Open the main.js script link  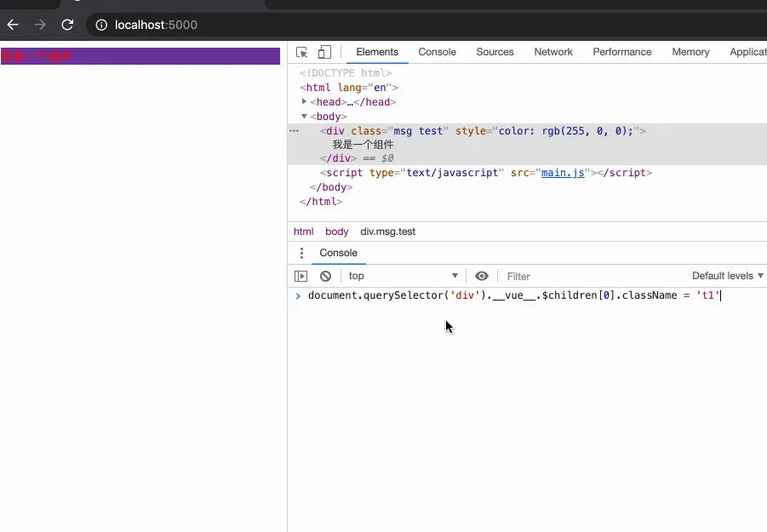pos(563,173)
